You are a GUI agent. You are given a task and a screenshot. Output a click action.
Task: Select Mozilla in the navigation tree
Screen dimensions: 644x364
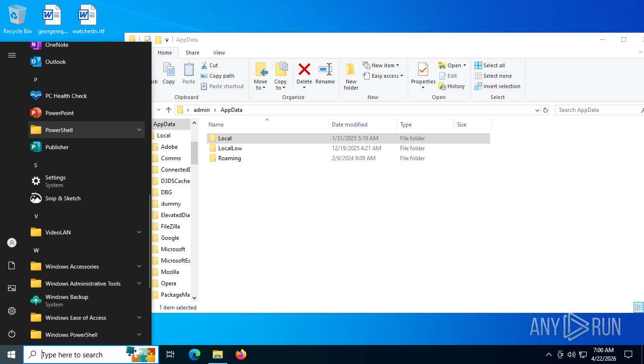click(x=170, y=272)
